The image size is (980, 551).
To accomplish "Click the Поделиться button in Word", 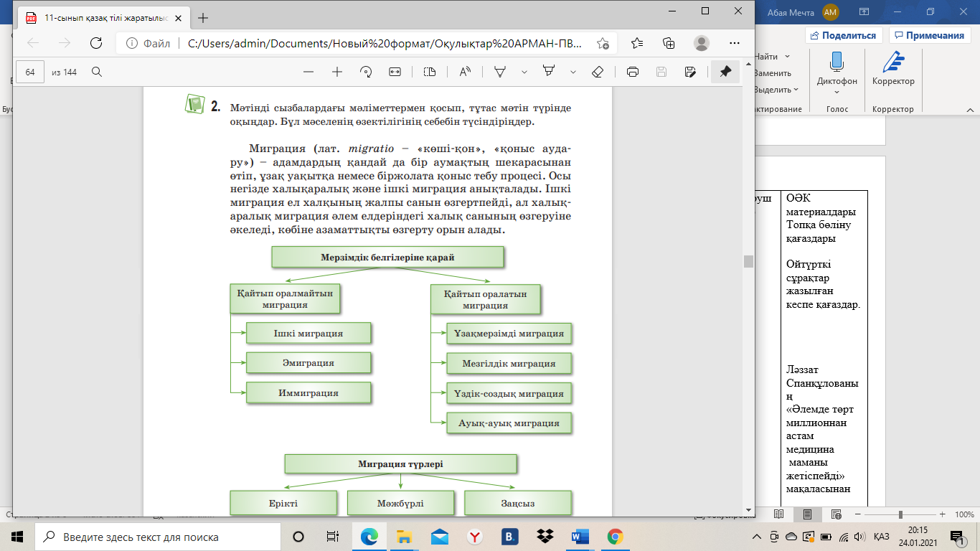I will point(844,35).
